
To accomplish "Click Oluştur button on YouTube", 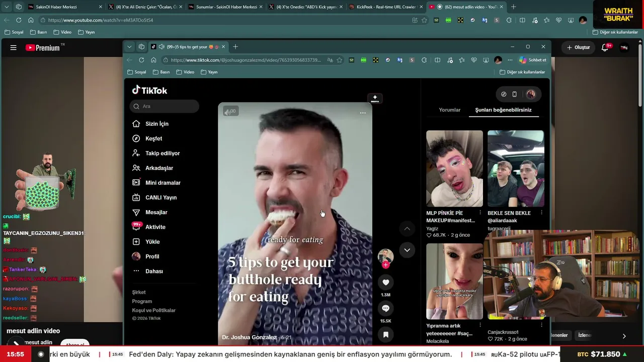I will tap(578, 48).
